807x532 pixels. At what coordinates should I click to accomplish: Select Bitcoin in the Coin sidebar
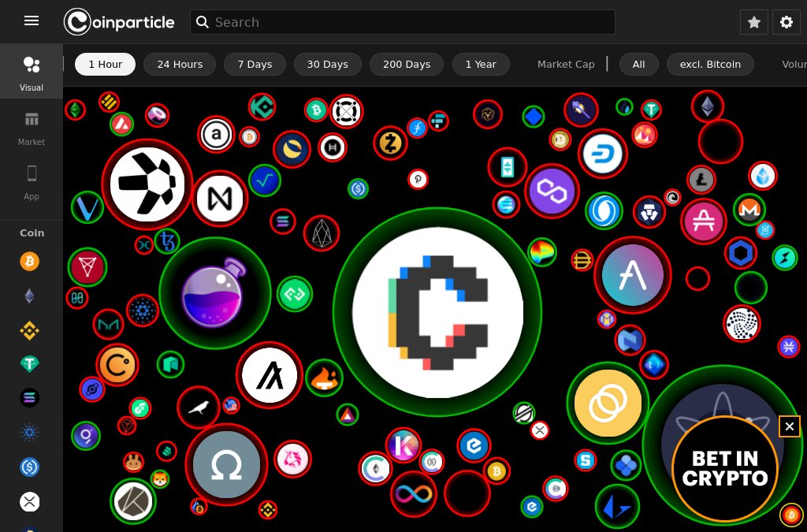click(29, 262)
